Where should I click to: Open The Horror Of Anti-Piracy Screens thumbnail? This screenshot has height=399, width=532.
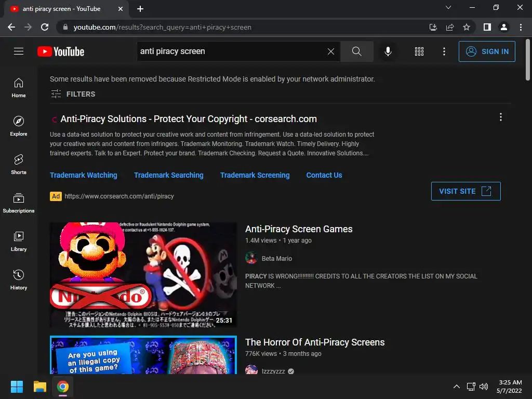pyautogui.click(x=143, y=355)
